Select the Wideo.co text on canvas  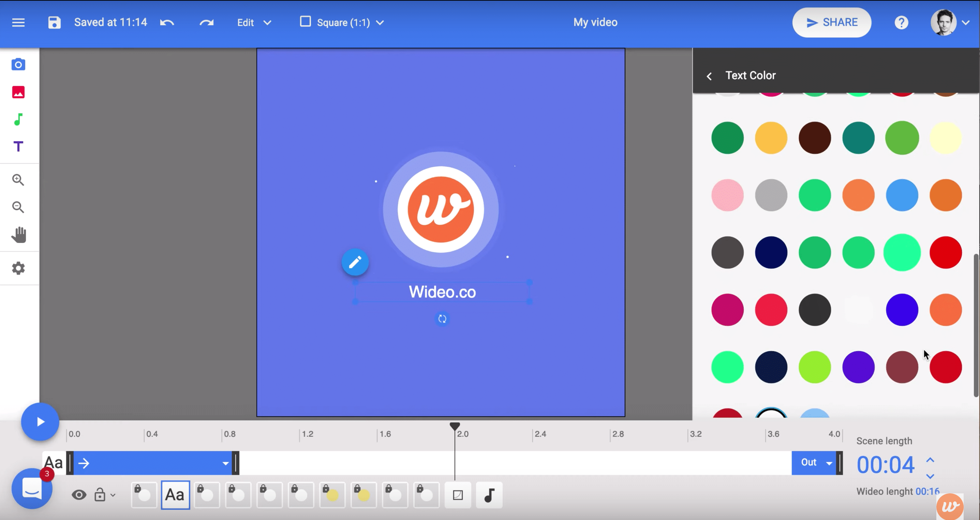pyautogui.click(x=442, y=292)
